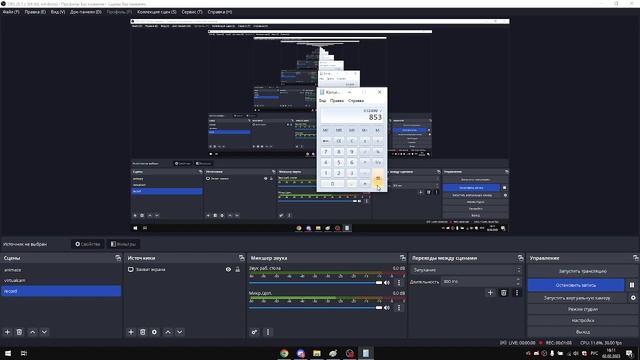Select the record scene
The height and width of the screenshot is (360, 640).
[61, 291]
